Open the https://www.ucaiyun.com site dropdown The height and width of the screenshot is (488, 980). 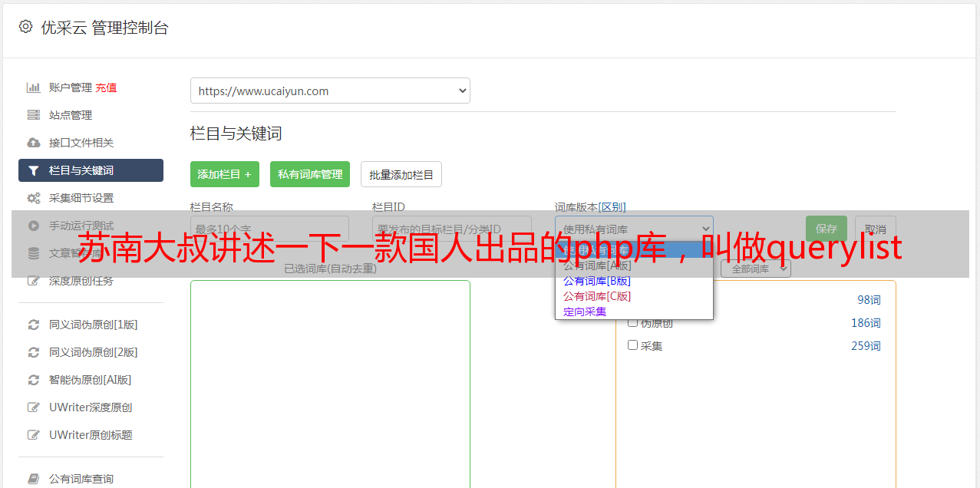pyautogui.click(x=330, y=91)
